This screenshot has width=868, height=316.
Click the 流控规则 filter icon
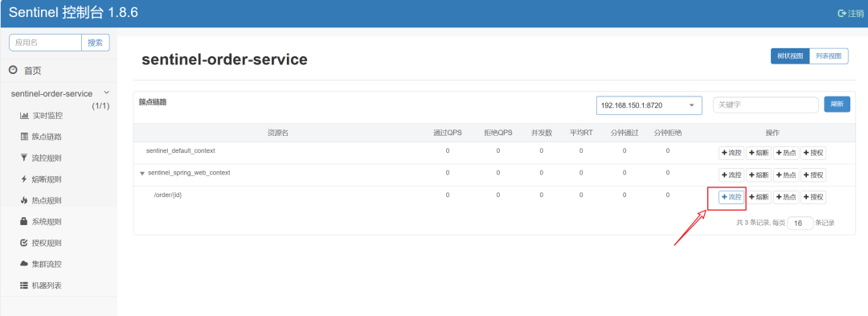[x=24, y=158]
